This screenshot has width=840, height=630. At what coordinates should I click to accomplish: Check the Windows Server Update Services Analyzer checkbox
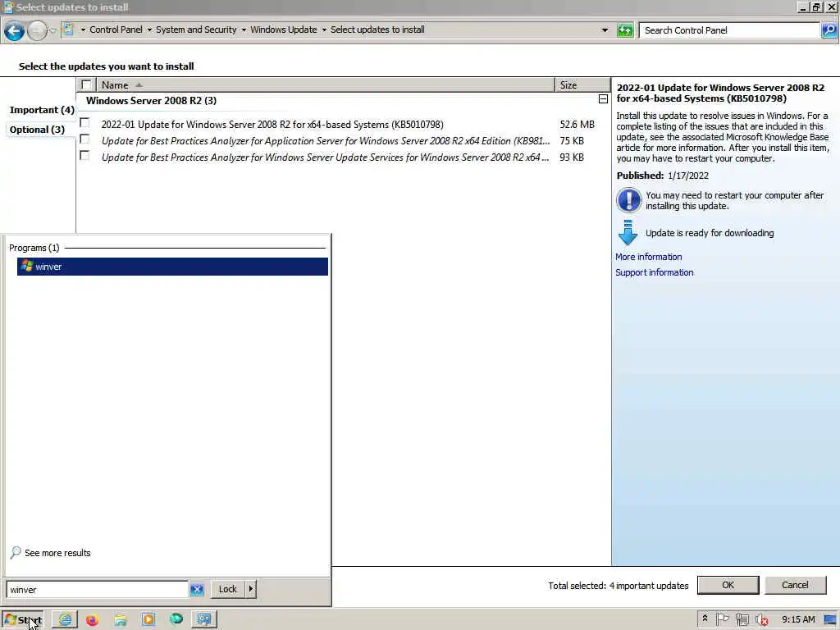[x=84, y=155]
